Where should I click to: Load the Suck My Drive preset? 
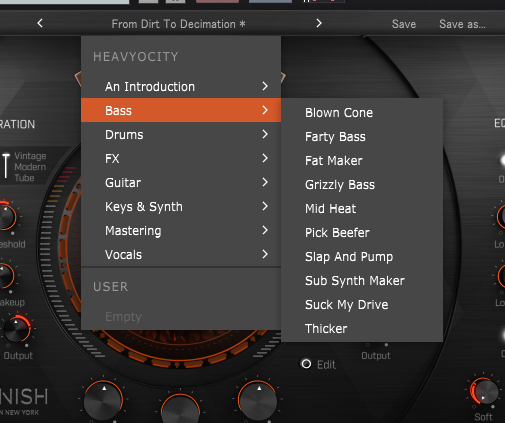click(x=362, y=305)
